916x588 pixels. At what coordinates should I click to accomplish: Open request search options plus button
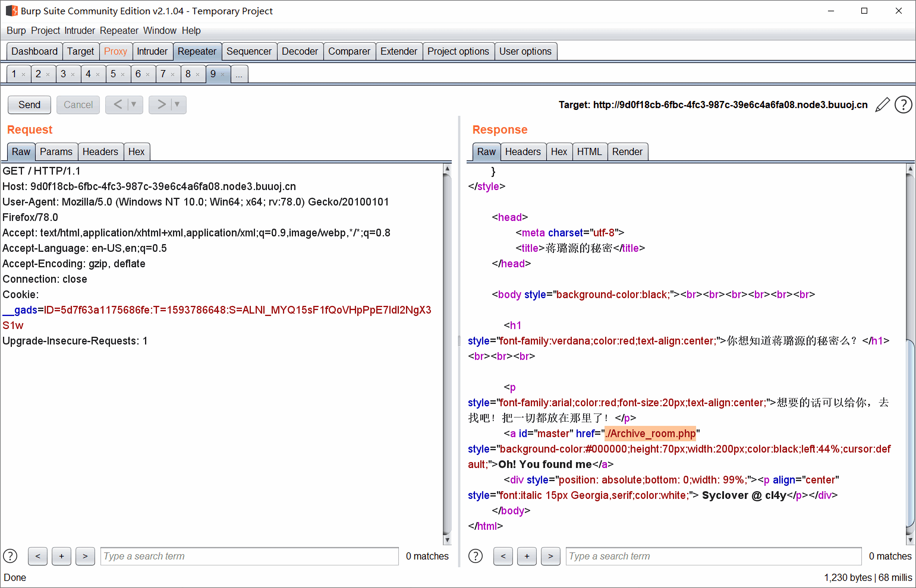62,556
